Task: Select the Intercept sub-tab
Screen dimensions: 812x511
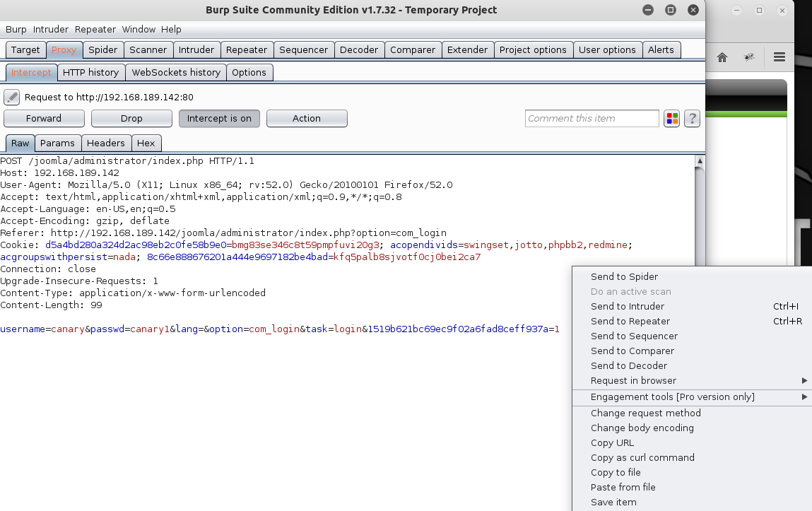Action: (x=31, y=73)
